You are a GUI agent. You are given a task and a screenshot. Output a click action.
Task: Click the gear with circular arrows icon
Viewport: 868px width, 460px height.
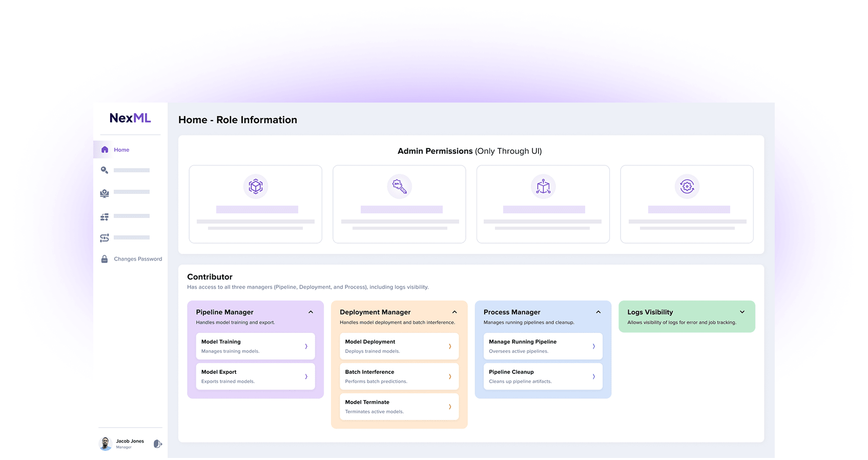pos(687,187)
